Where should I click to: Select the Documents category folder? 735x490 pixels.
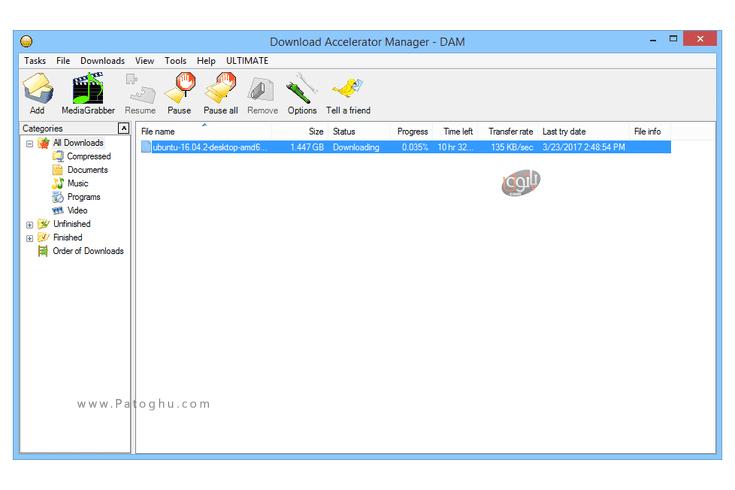click(87, 170)
